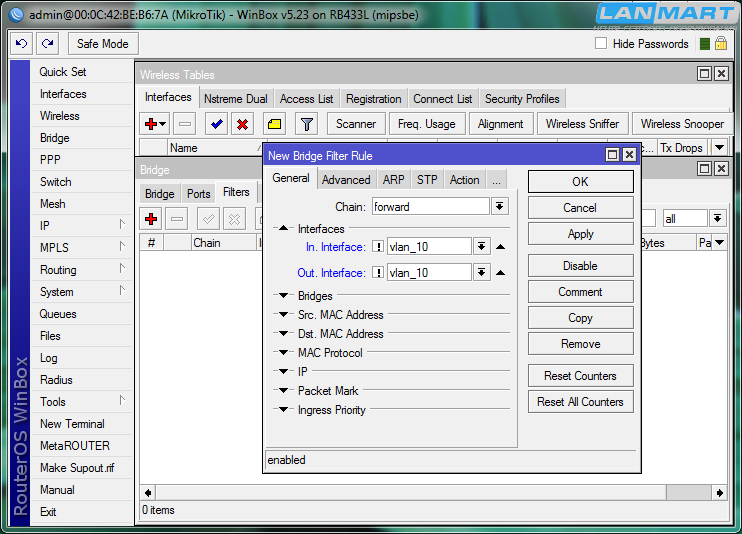Screen dimensions: 742x534
Task: Expand the Ingress Priority section
Action: pos(283,409)
